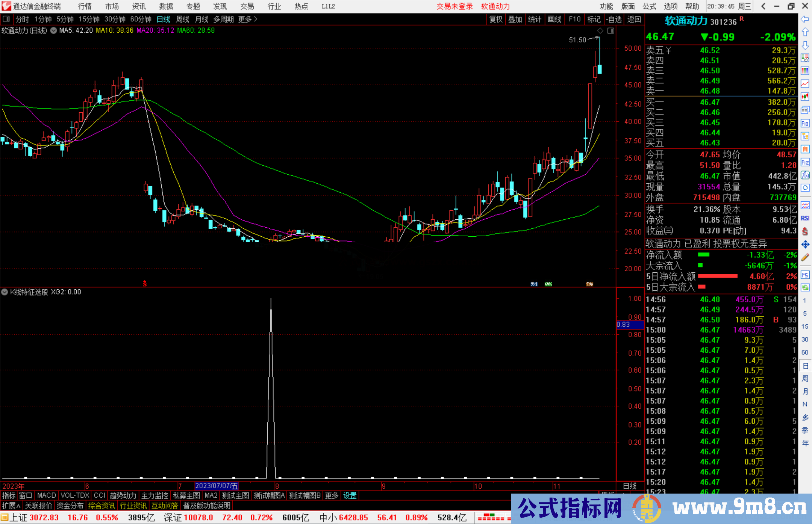Expand the 更多 periods chevron
The width and height of the screenshot is (812, 524).
point(256,19)
